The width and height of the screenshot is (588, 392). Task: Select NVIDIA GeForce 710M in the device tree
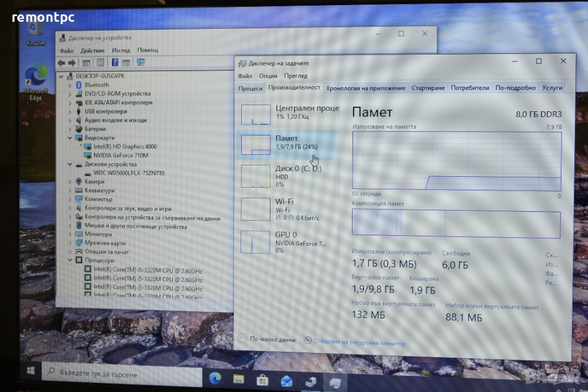121,156
